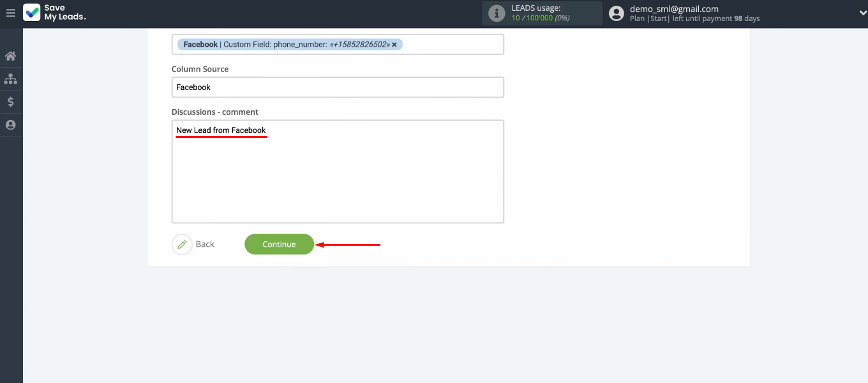
Task: Click the green Continue button
Action: point(279,244)
